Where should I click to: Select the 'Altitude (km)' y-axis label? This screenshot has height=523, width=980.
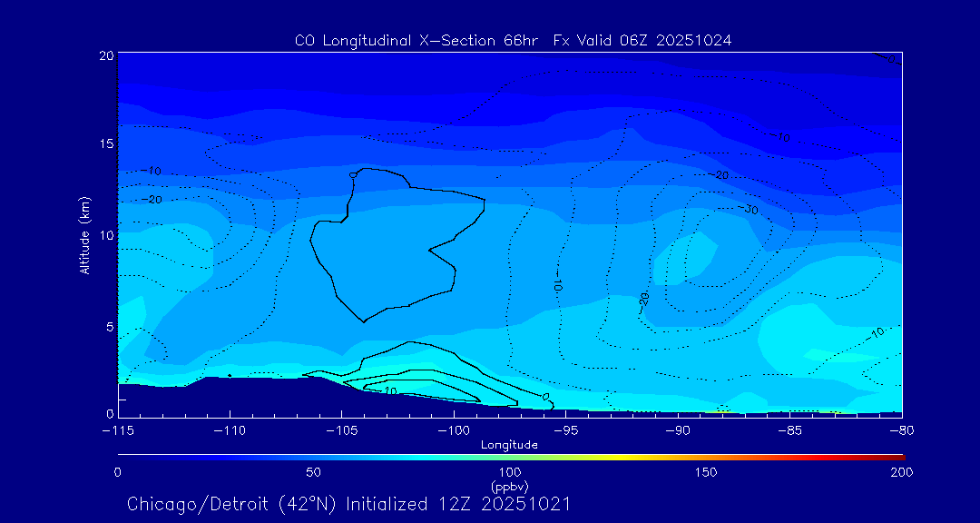tap(84, 235)
